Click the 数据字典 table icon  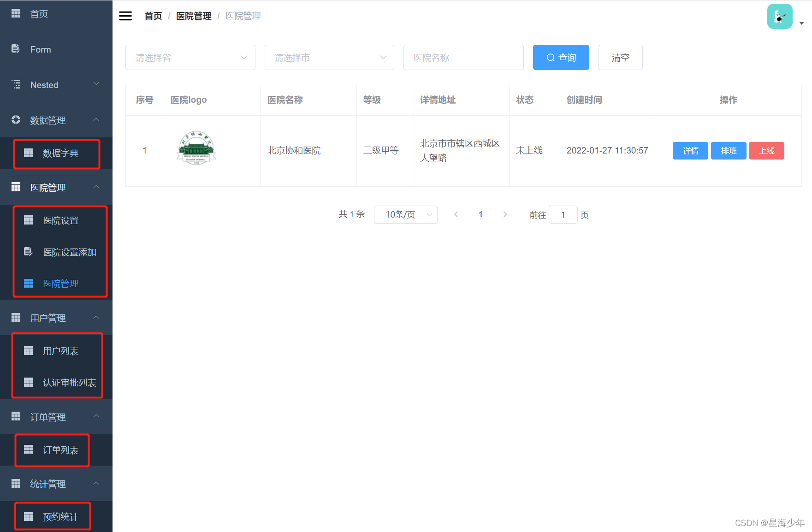tap(29, 153)
